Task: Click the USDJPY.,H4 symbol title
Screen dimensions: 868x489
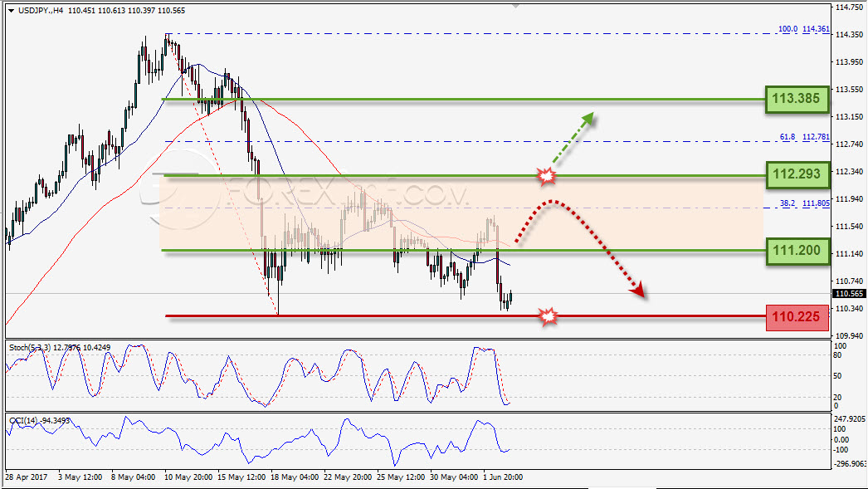Action: 41,11
